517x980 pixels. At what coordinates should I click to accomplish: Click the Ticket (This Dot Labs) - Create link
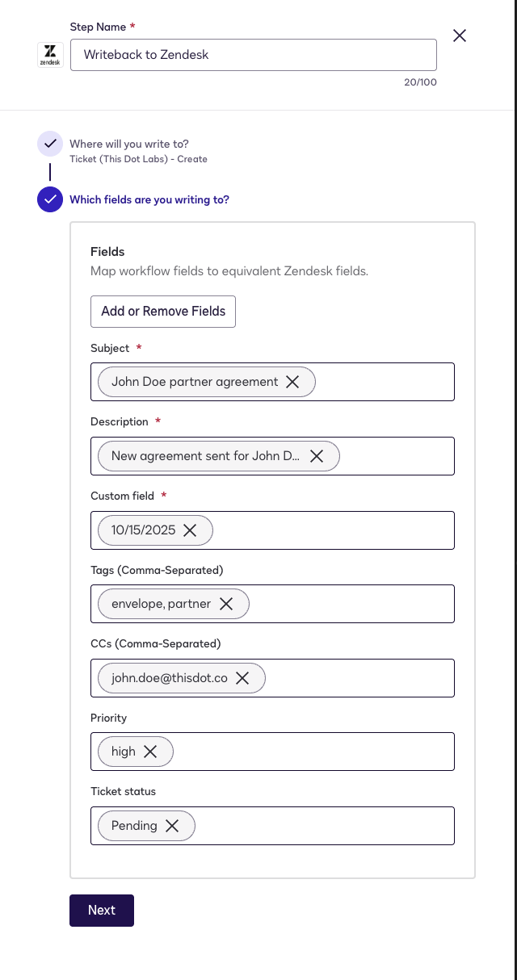point(138,159)
